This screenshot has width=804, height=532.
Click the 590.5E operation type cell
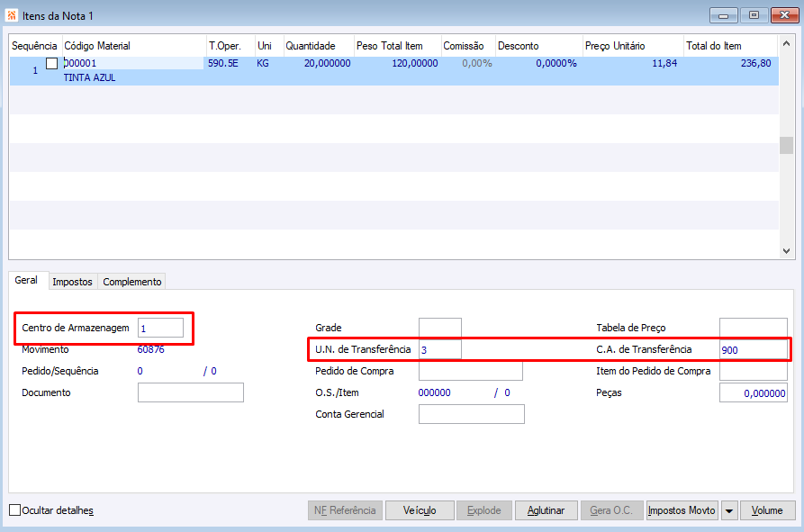tap(223, 63)
